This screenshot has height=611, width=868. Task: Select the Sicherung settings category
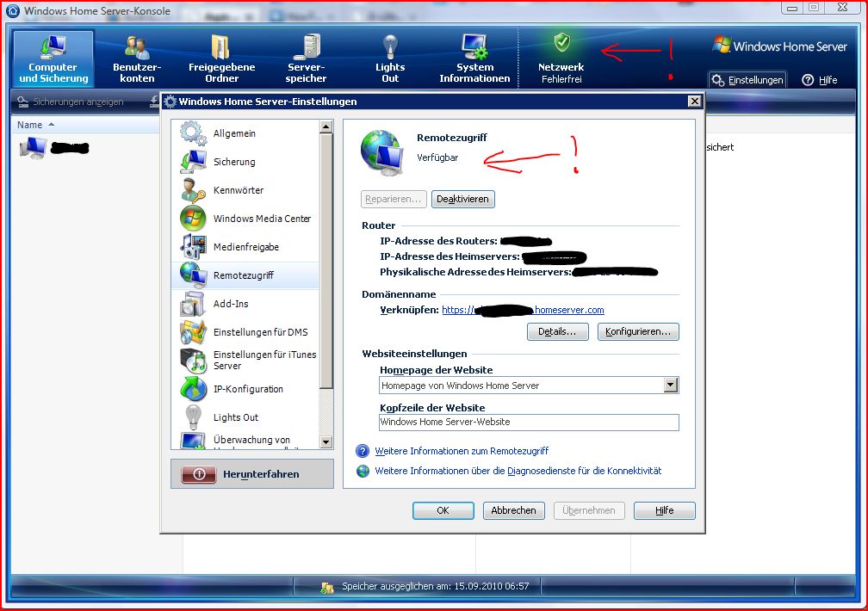click(245, 162)
